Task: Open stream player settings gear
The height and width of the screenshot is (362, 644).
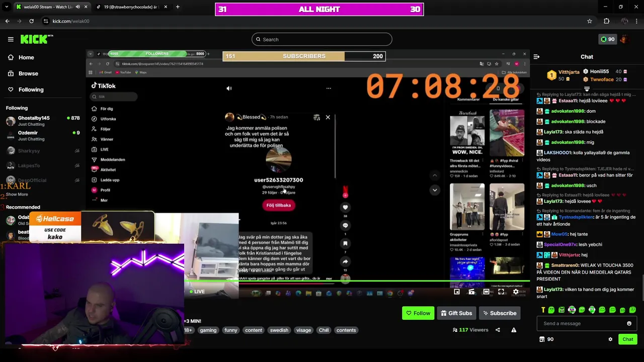Action: [516, 292]
